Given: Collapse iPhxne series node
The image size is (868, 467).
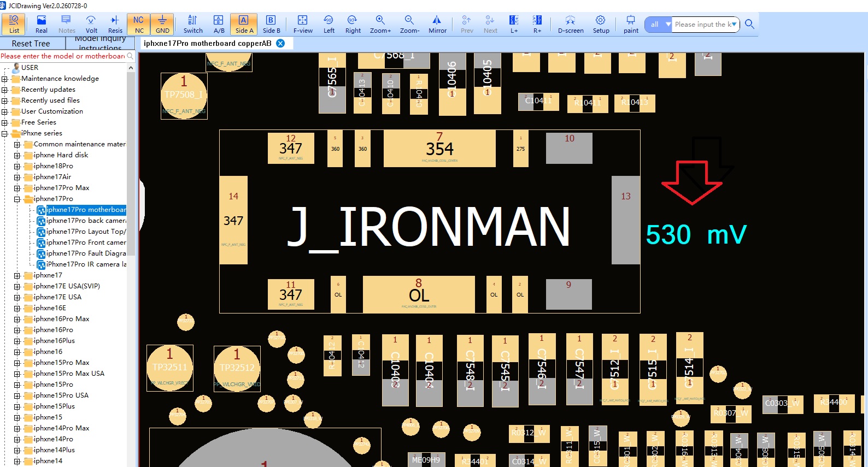Looking at the screenshot, I should [4, 133].
